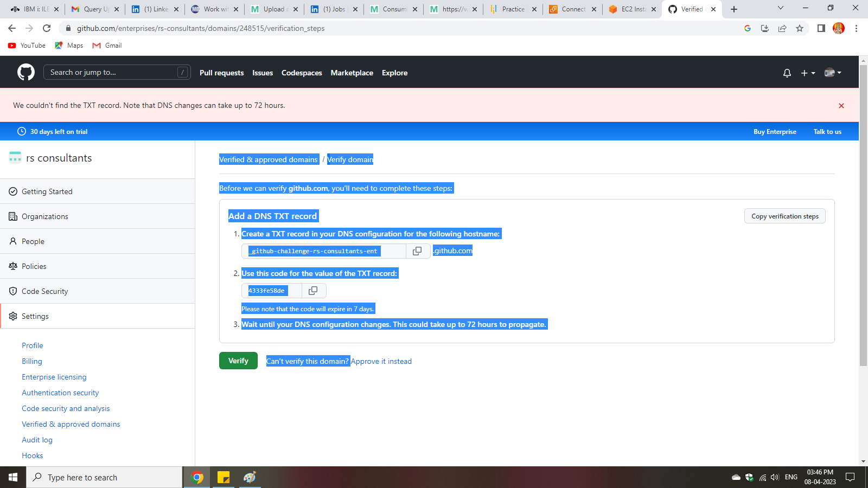This screenshot has height=488, width=868.
Task: Click the Search or jump to field
Action: (x=117, y=72)
